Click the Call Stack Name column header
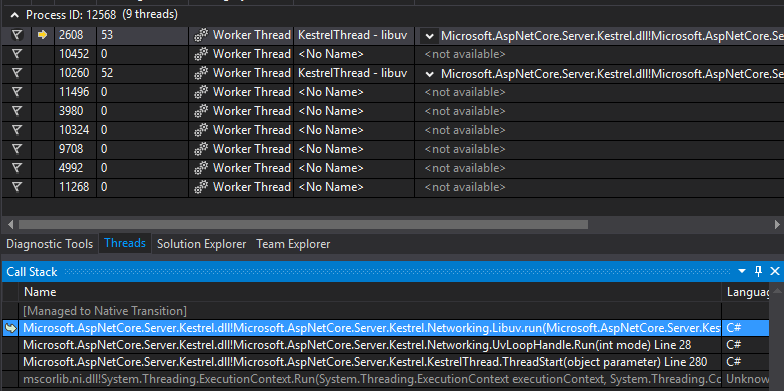Viewport: 784px width, 391px height. click(370, 292)
